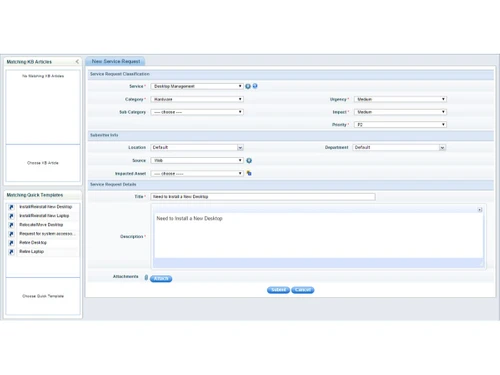Click the No Matching KB Articles text
The height and width of the screenshot is (375, 500).
(x=43, y=76)
